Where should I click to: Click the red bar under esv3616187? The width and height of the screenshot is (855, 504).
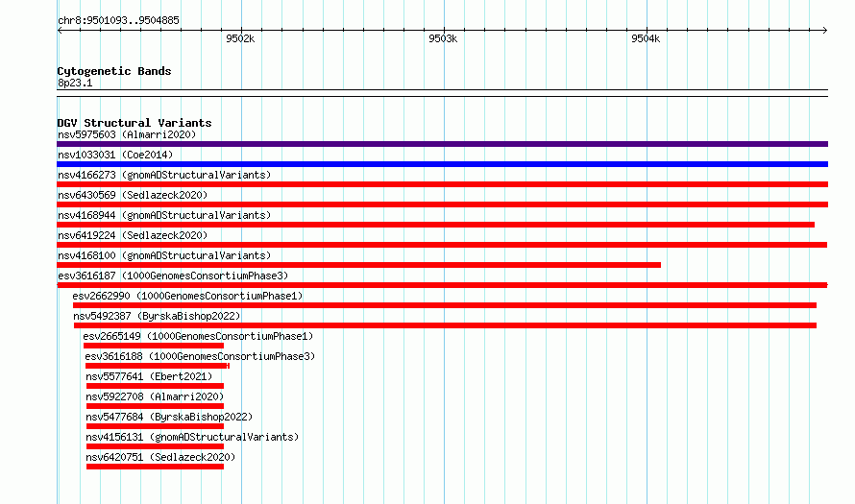442,285
